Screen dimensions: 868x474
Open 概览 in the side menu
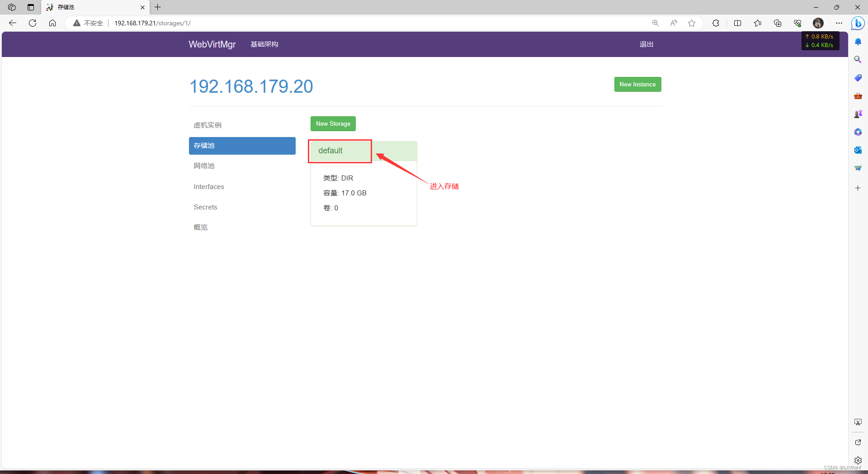[x=242, y=228]
